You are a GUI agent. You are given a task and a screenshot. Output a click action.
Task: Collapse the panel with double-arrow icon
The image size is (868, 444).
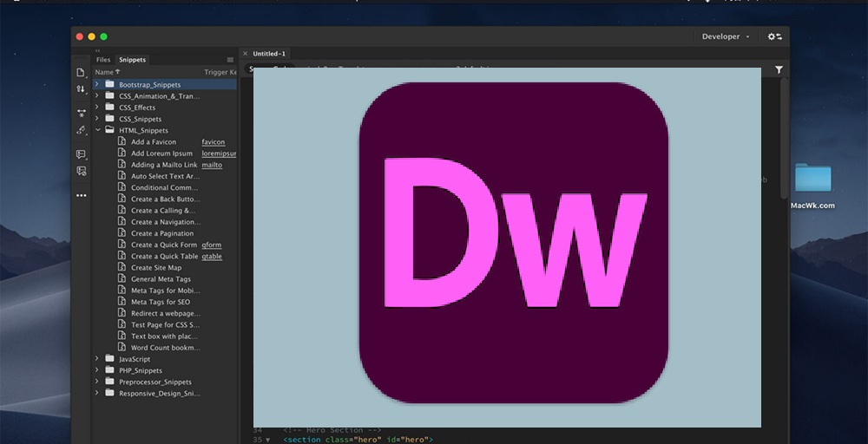[97, 50]
